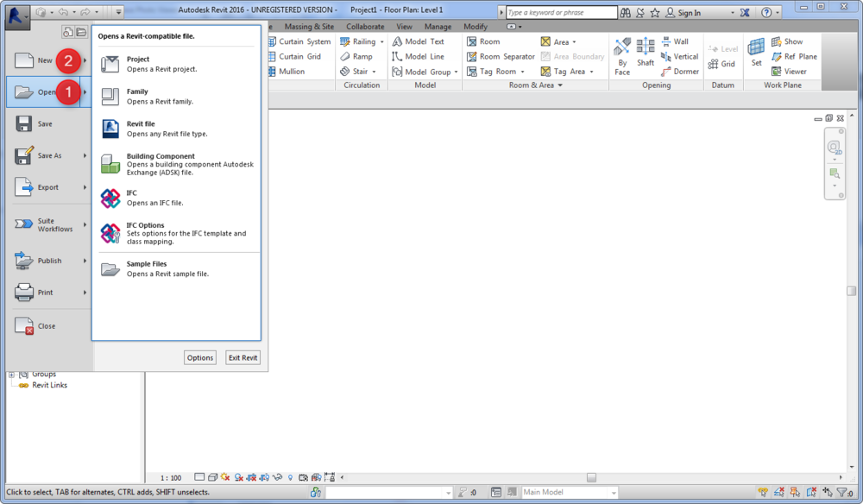
Task: Select the Dormer opening tool
Action: click(x=680, y=71)
